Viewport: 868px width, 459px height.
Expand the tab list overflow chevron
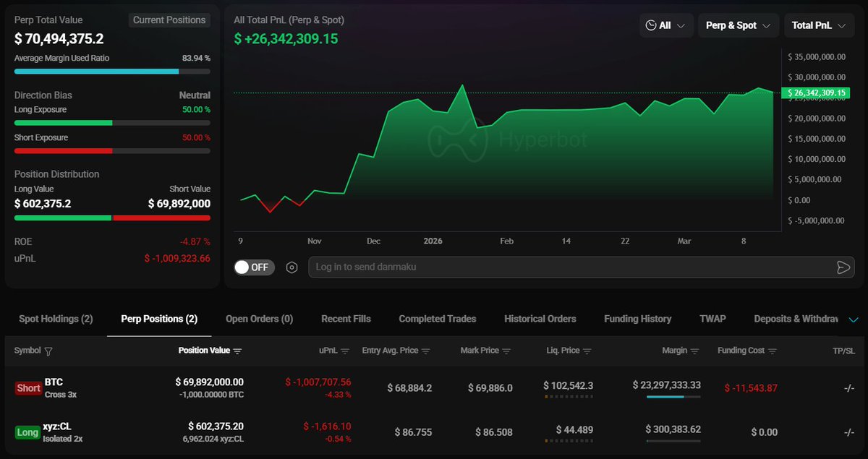[x=854, y=319]
